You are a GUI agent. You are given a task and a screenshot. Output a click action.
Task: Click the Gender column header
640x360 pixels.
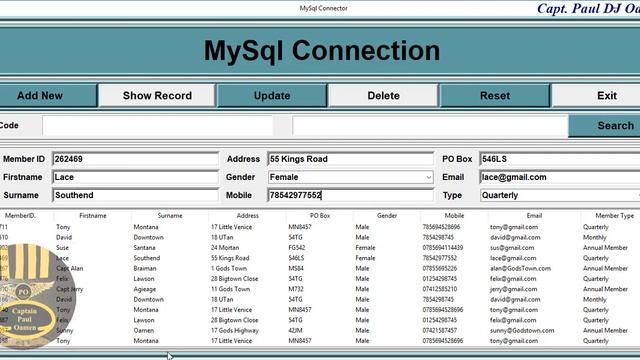pos(387,216)
